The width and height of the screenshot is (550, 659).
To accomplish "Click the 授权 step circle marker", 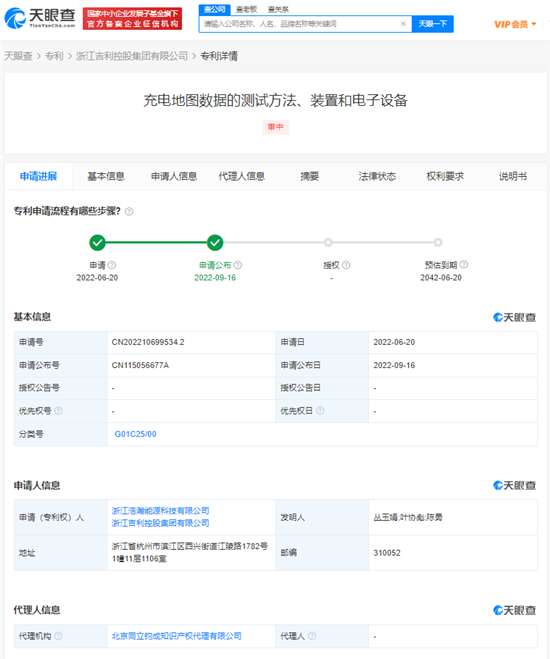I will 329,242.
